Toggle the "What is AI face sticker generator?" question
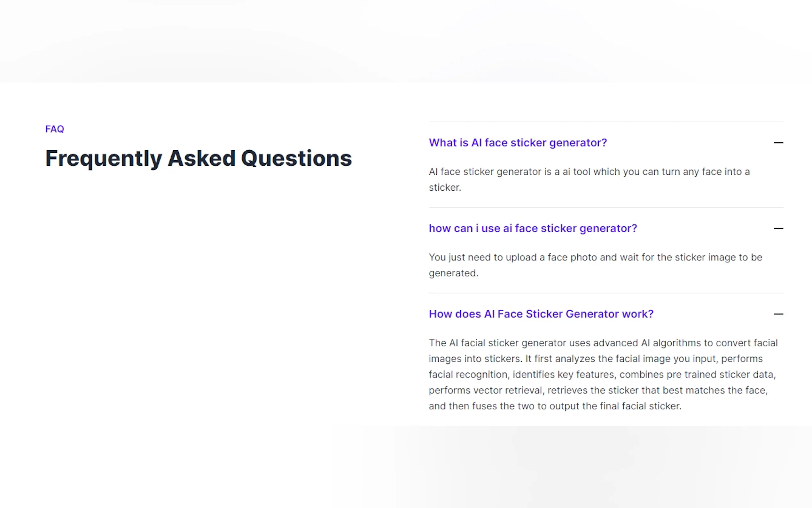The image size is (812, 508). [x=518, y=143]
